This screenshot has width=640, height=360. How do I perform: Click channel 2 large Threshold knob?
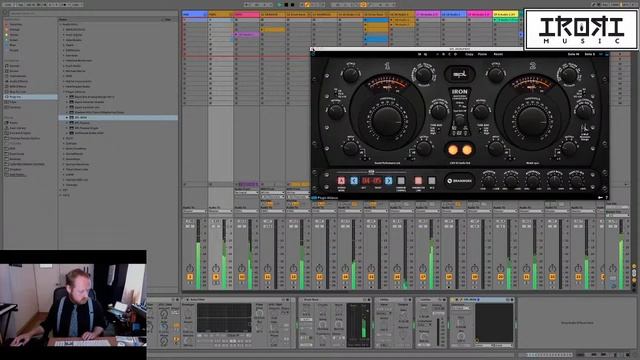point(532,120)
